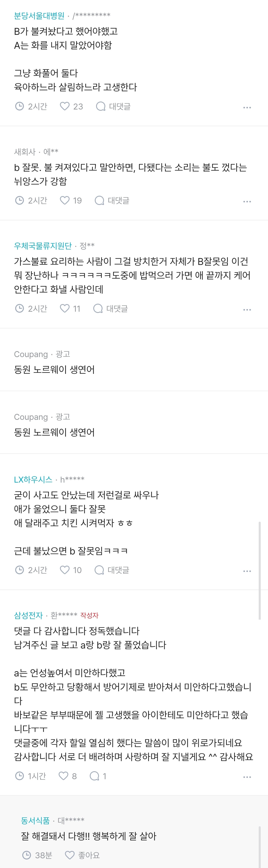Open more options on 우체국물류지원단 comment
The width and height of the screenshot is (268, 868).
coord(247,309)
